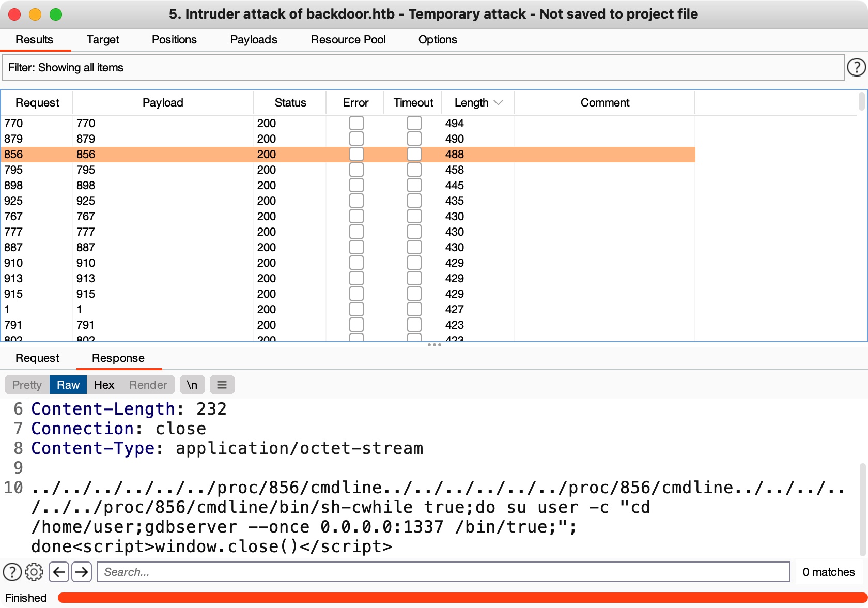Viewport: 868px width, 608px height.
Task: Select the row with payload 887
Action: click(x=348, y=247)
